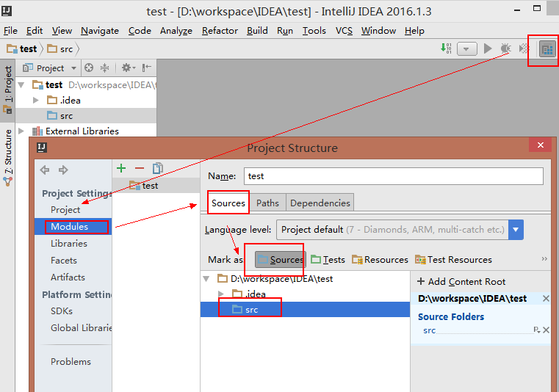Switch to the Dependencies tab

[x=320, y=203]
